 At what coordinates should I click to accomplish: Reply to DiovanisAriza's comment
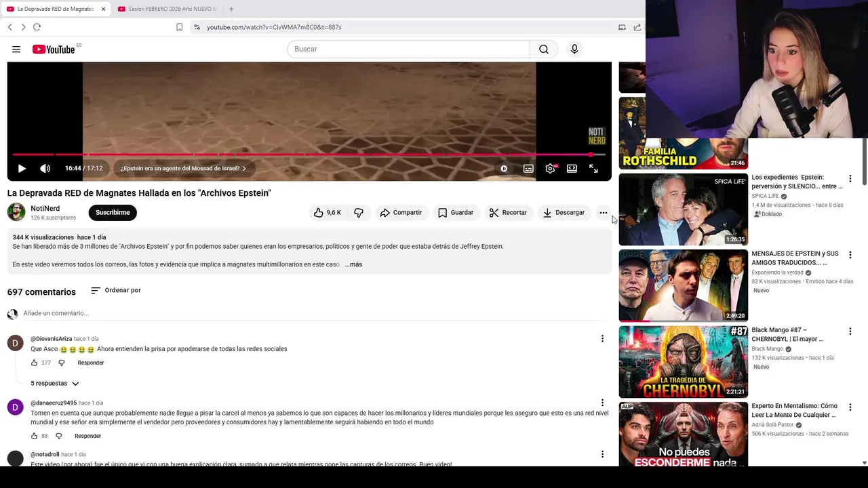[91, 363]
